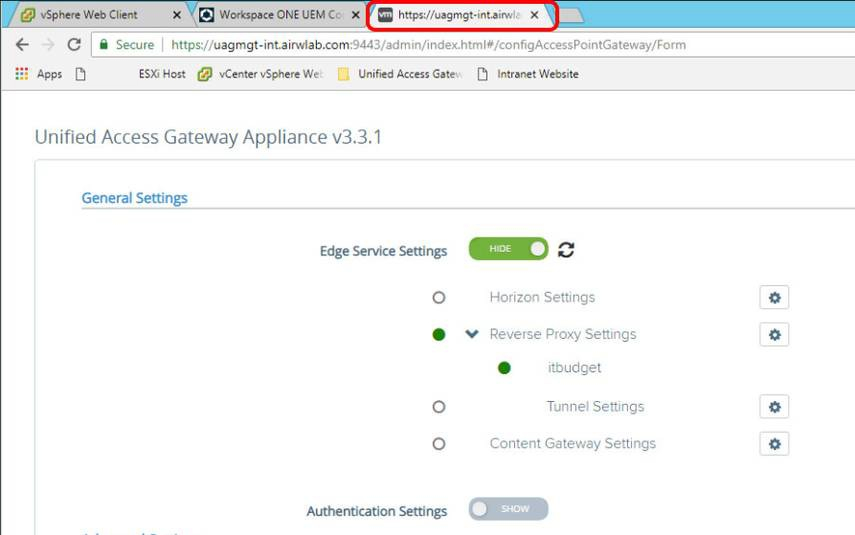Open Content Gateway Settings gear icon
855x535 pixels.
pyautogui.click(x=773, y=443)
